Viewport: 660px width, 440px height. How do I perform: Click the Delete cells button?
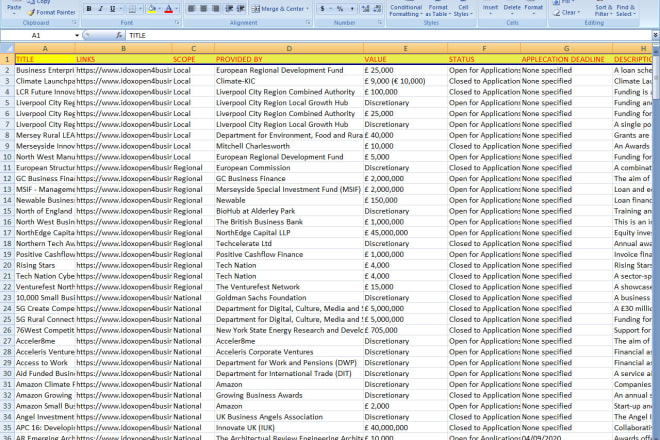pos(512,9)
